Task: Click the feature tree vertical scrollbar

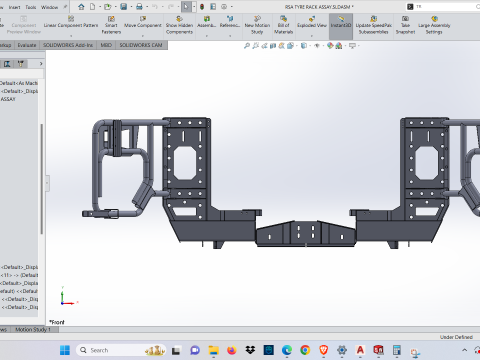Action: click(42, 179)
